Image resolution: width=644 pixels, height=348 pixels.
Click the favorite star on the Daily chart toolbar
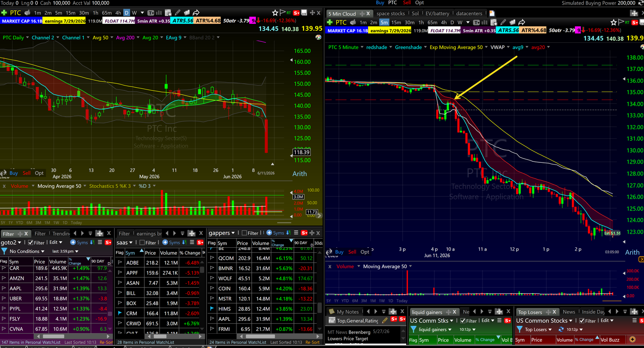[275, 13]
